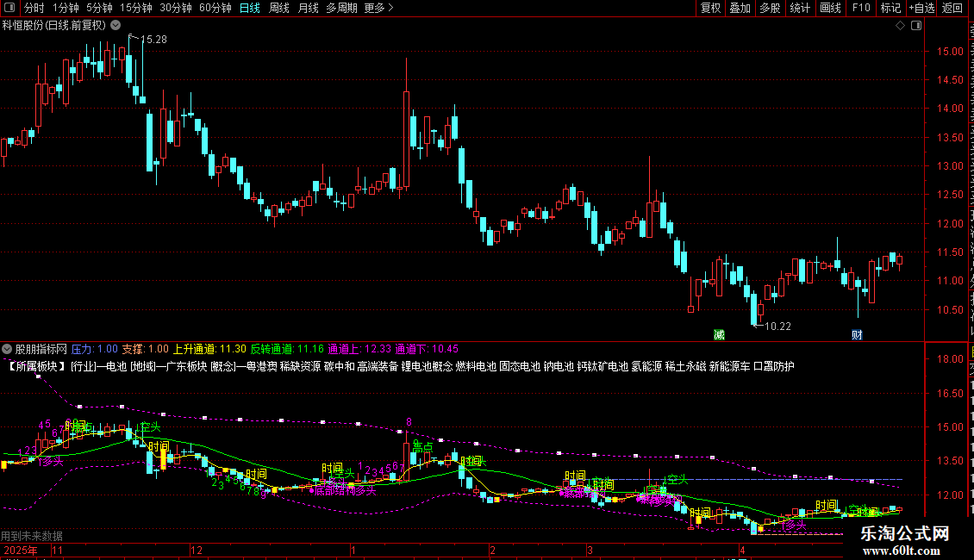
Task: Click the 15.28 high price label
Action: [x=153, y=39]
